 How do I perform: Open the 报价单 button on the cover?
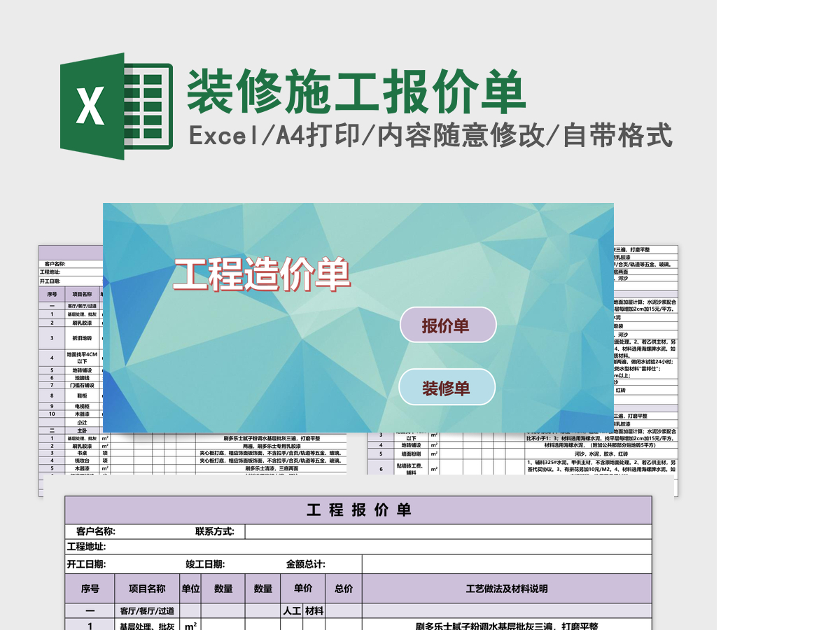pyautogui.click(x=448, y=325)
